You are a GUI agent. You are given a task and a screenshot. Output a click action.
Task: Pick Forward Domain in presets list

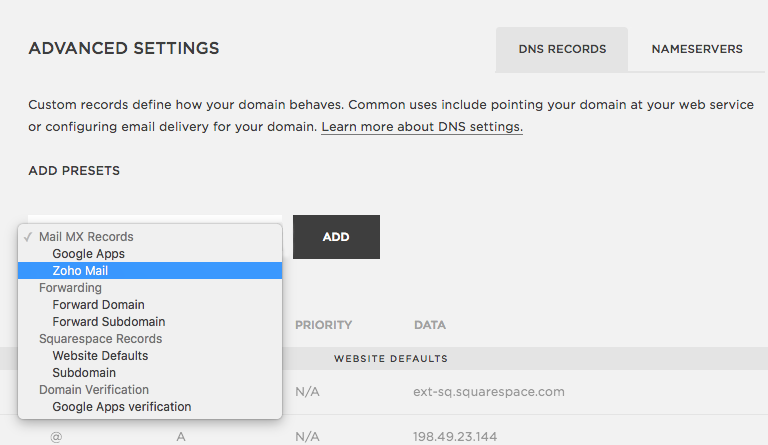tap(98, 305)
